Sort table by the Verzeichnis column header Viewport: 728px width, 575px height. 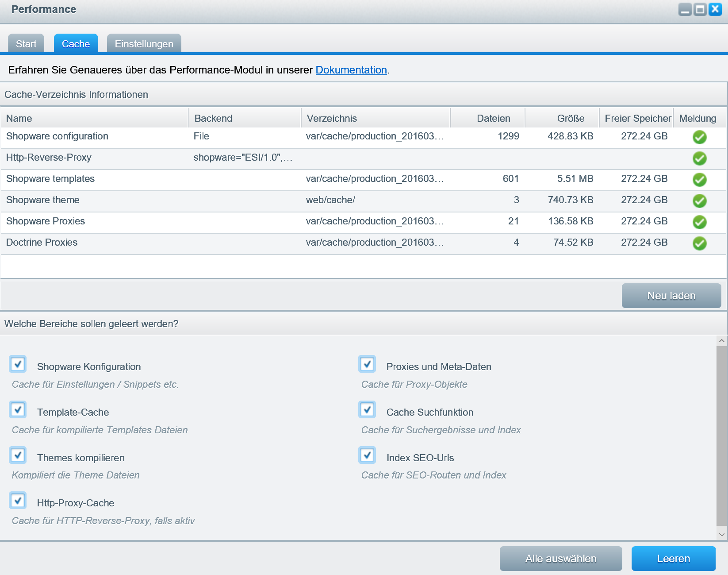coord(376,118)
